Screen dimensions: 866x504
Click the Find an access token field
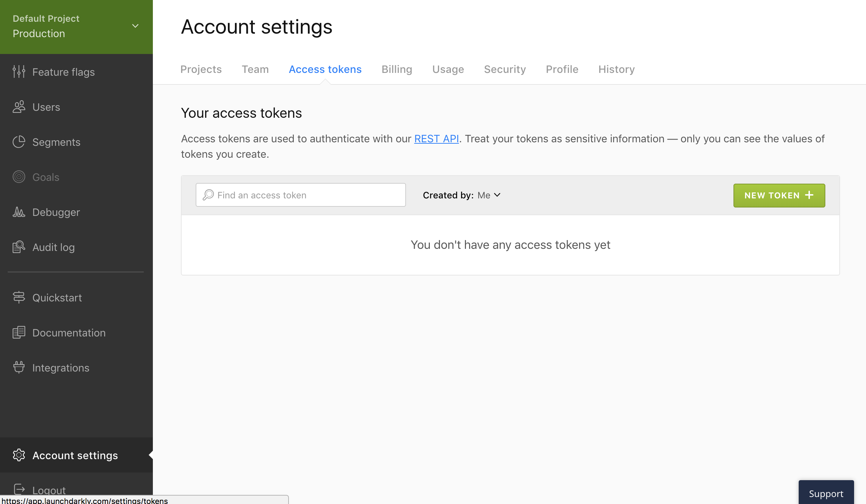pos(300,195)
